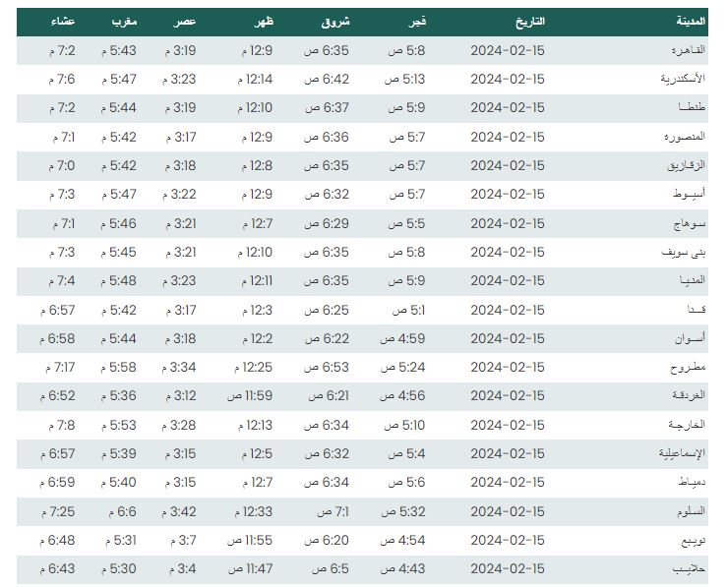Click the المدينة column header

pyautogui.click(x=691, y=22)
